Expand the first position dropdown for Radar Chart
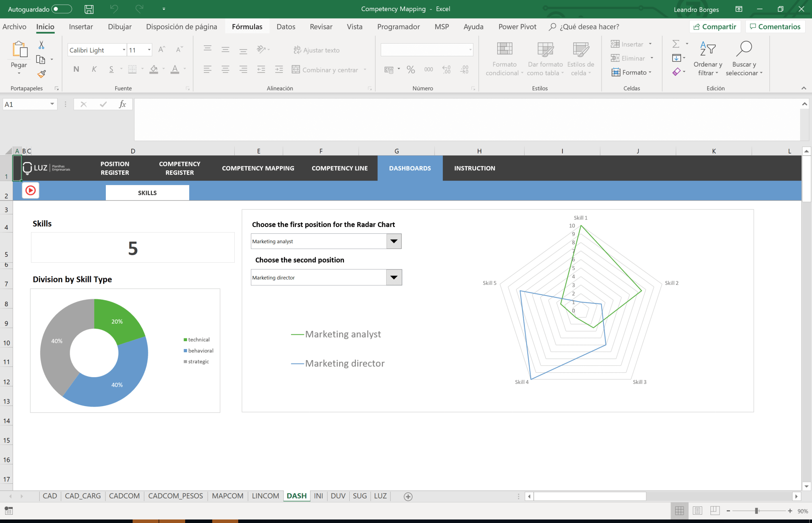 [x=393, y=241]
